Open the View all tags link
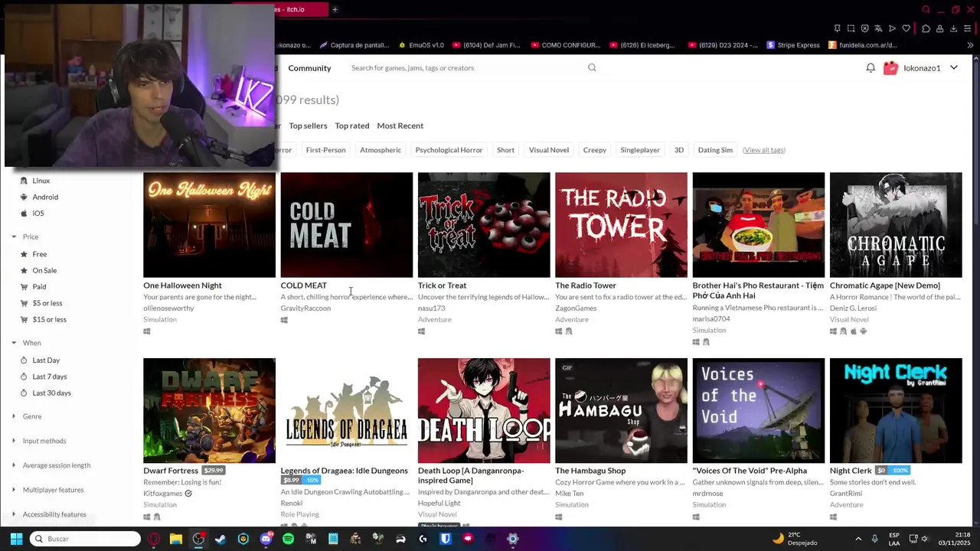This screenshot has width=980, height=551. pyautogui.click(x=764, y=150)
